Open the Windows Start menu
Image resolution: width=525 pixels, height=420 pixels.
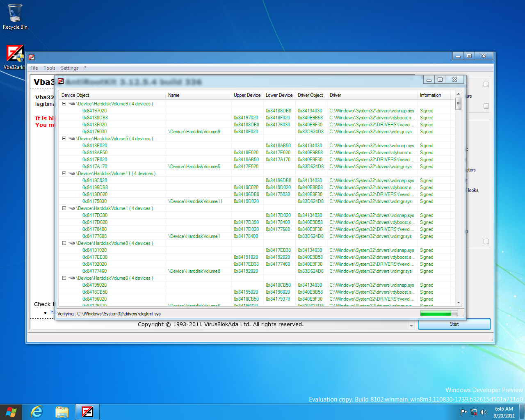click(11, 412)
